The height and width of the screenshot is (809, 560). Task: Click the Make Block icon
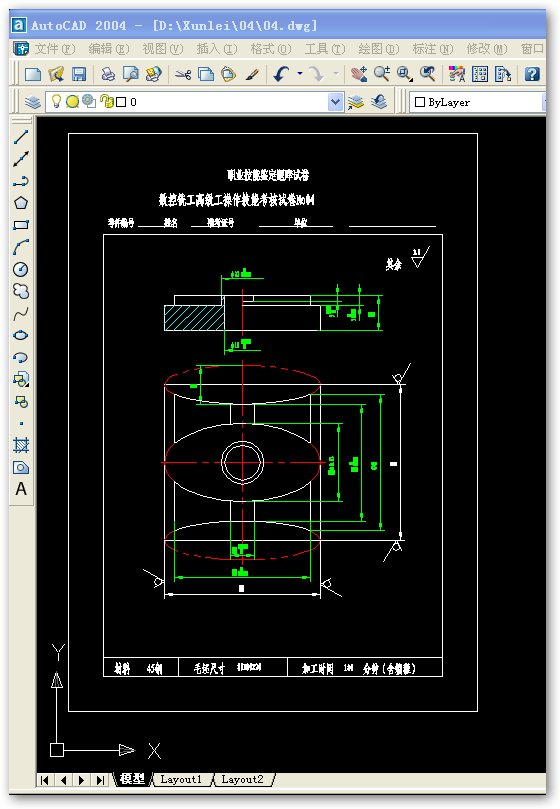[21, 401]
